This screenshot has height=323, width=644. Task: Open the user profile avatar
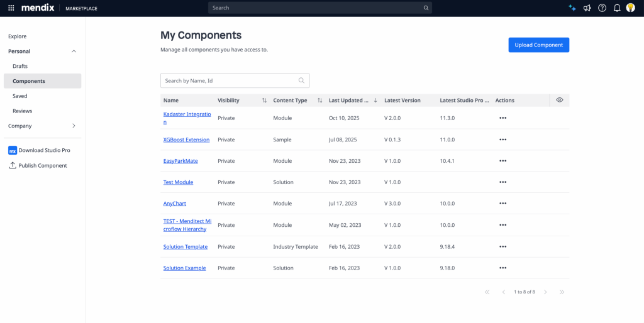point(631,8)
